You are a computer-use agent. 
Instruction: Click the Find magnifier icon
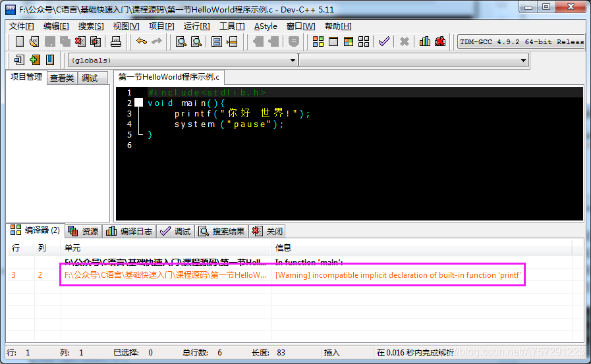pos(181,41)
